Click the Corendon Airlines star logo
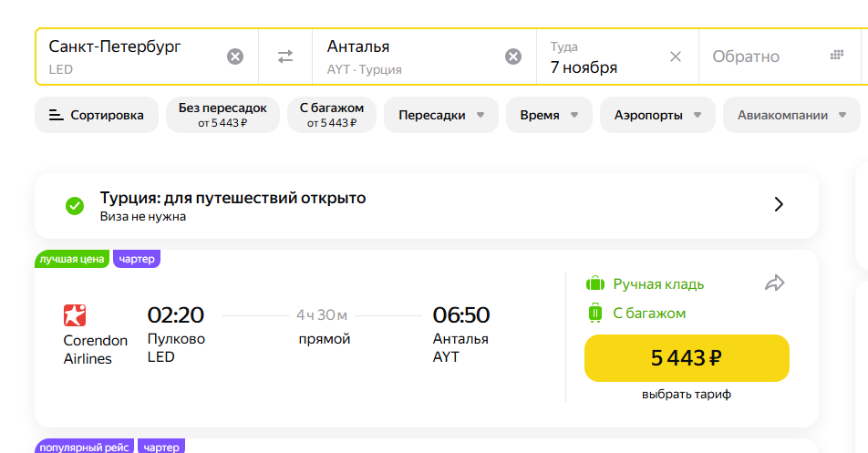This screenshot has height=453, width=868. coord(75,315)
